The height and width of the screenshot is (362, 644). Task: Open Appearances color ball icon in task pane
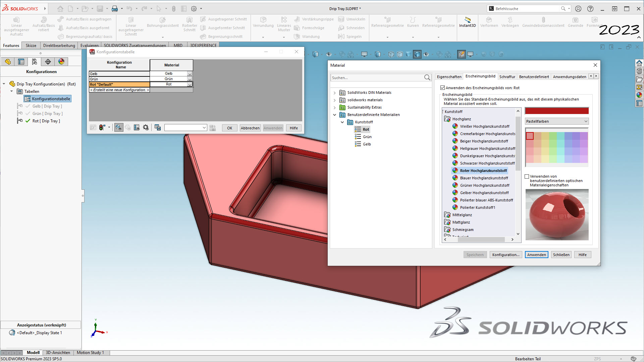coord(639,95)
